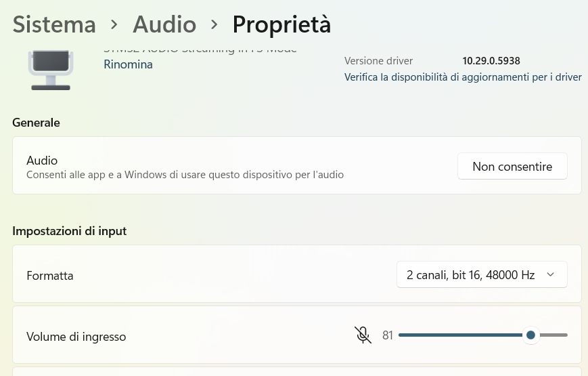The image size is (588, 376).
Task: Click the desktop microphone device icon
Action: coord(51,70)
